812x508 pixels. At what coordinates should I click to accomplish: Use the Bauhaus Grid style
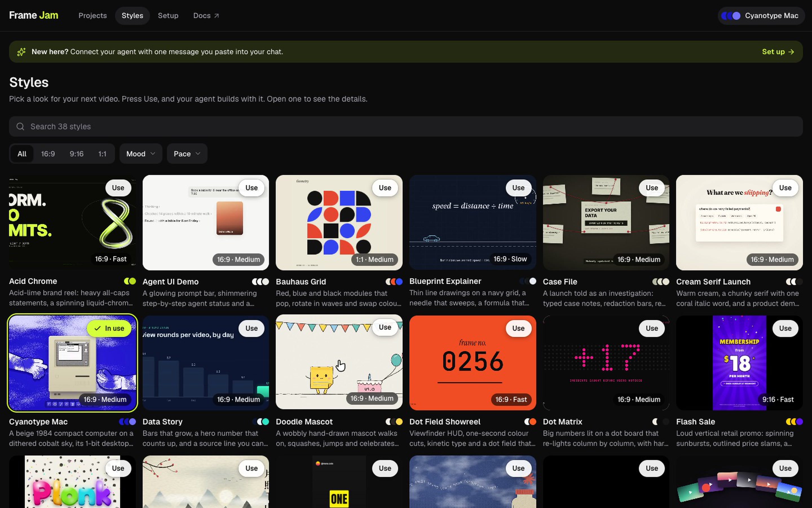click(x=385, y=188)
